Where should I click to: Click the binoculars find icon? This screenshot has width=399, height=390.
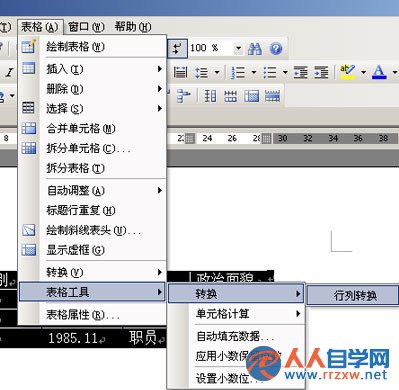(x=255, y=49)
